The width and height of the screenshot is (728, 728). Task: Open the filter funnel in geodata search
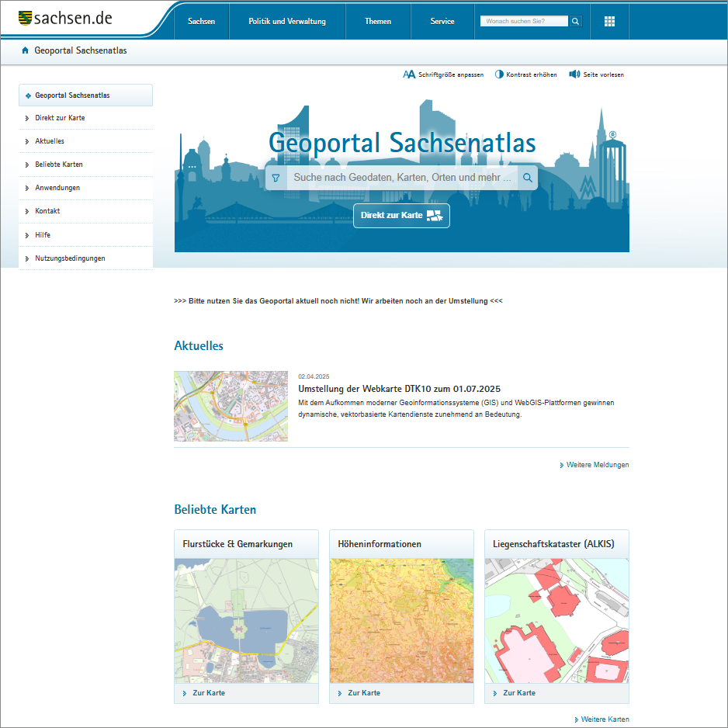tap(276, 178)
